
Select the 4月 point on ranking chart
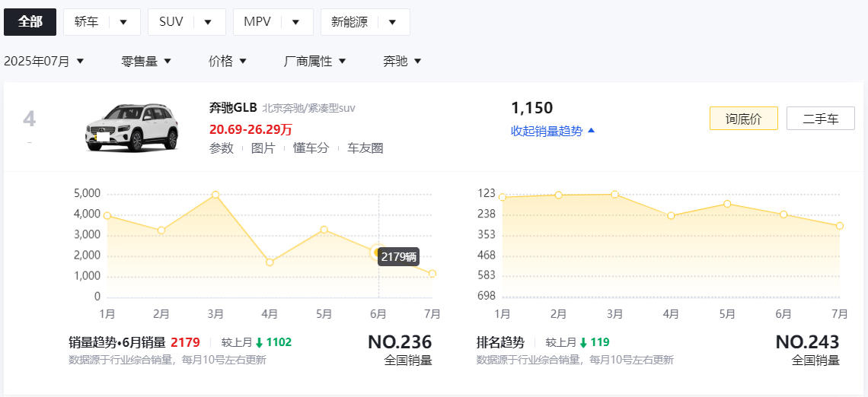point(671,216)
